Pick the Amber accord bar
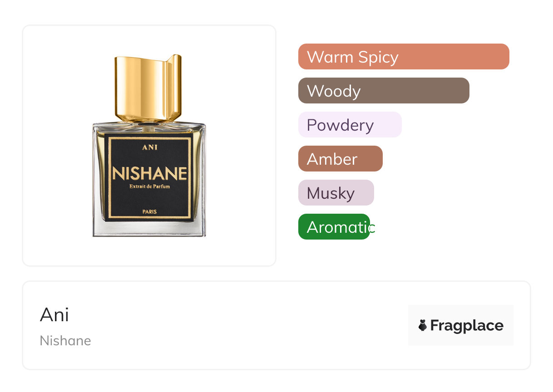 (340, 159)
